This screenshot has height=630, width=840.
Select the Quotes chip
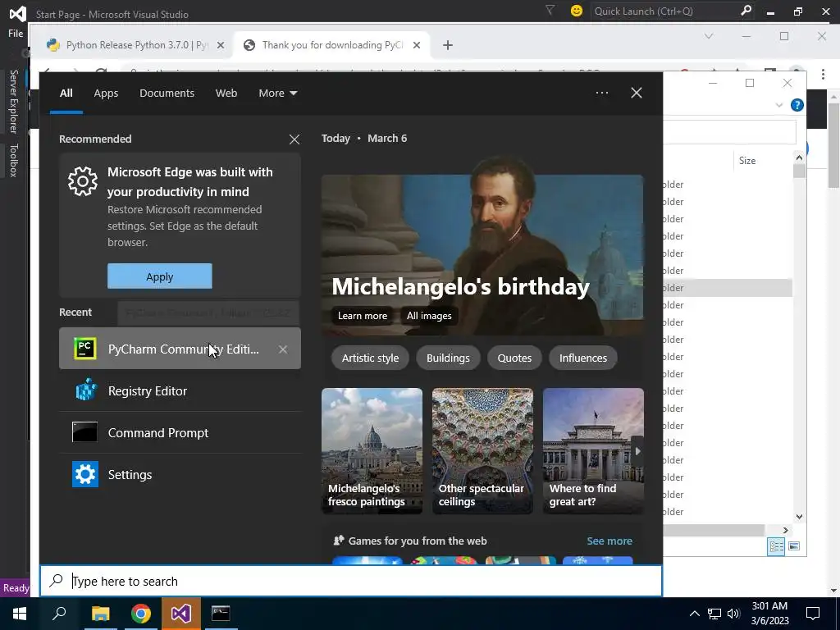(514, 358)
